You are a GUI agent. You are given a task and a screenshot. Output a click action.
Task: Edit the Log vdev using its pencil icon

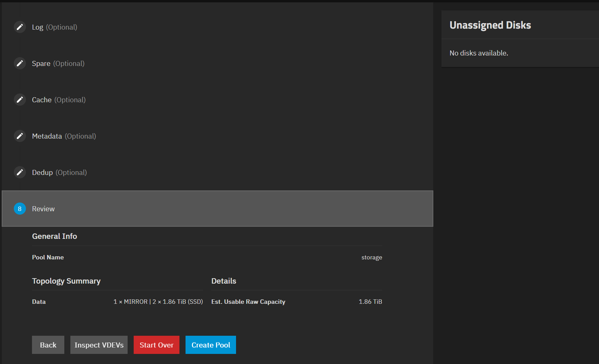[x=20, y=27]
